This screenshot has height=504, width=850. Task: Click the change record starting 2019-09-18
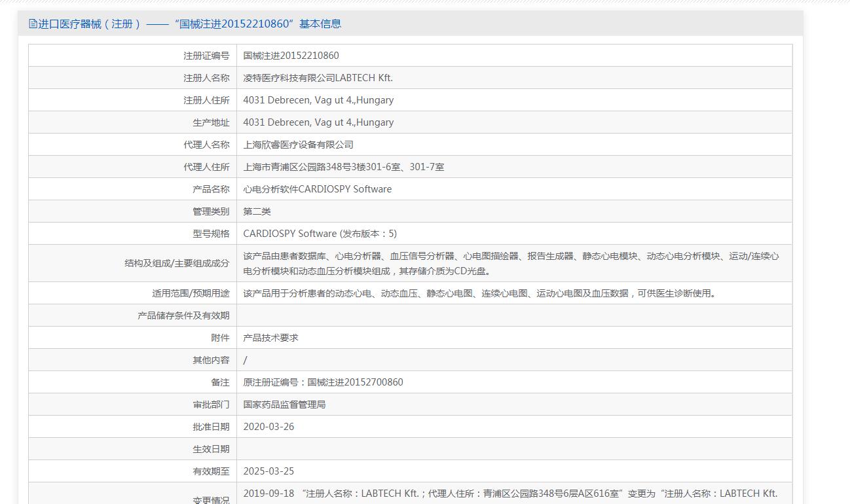[510, 494]
